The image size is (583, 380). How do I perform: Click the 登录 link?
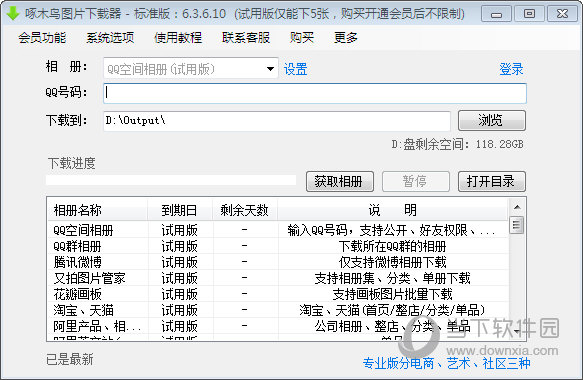point(511,69)
